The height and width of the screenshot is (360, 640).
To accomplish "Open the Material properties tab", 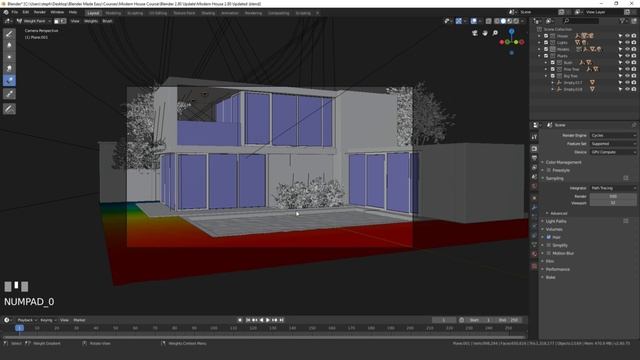I will click(534, 254).
